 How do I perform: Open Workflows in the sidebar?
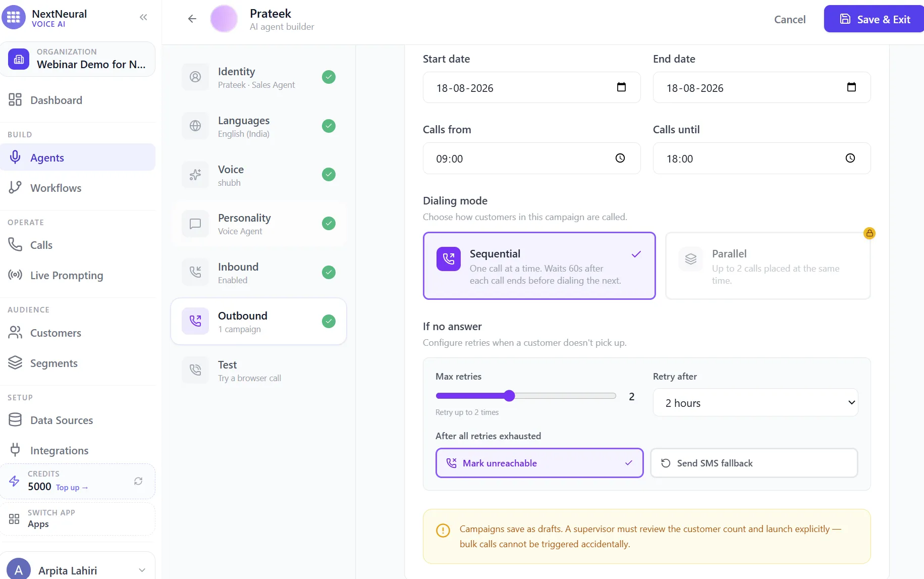point(78,188)
